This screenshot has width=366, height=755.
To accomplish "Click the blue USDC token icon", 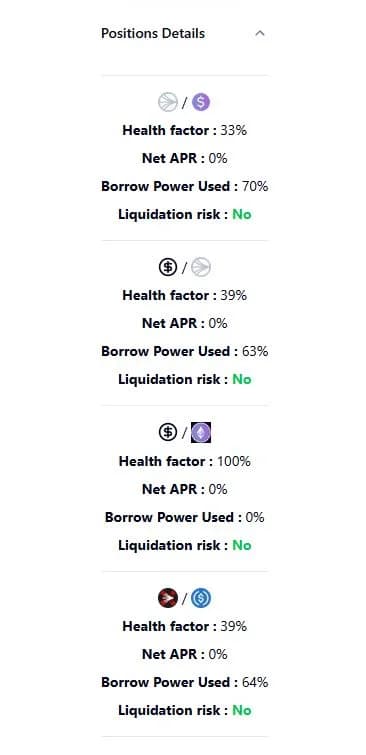I will tap(201, 599).
